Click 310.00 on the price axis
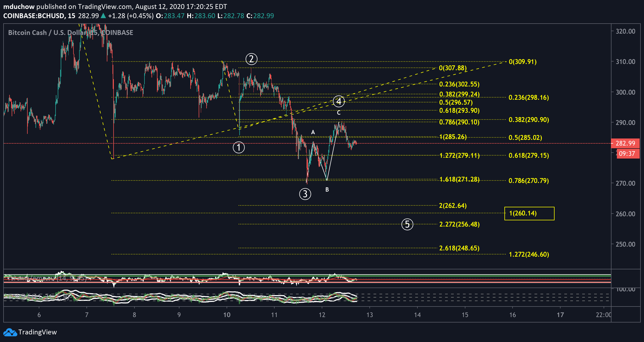Image resolution: width=644 pixels, height=342 pixels. (x=626, y=62)
